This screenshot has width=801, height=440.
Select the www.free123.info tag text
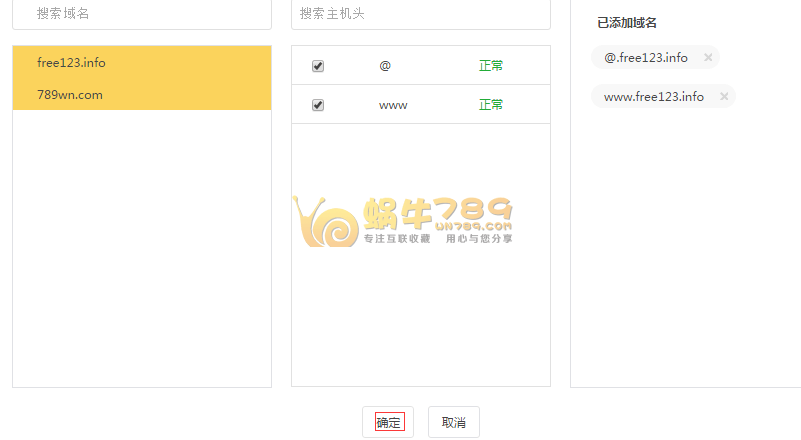(x=654, y=97)
